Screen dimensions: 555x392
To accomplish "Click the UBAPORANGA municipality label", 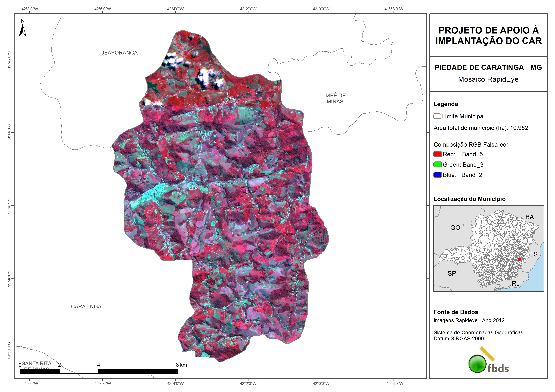I will click(x=119, y=53).
